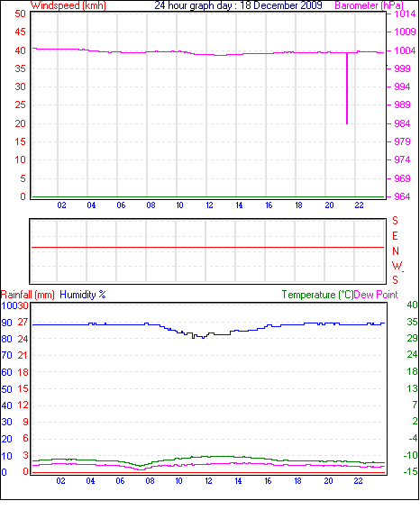Viewport: 420px width, 510px height.
Task: Click the "Temperature (°C)" legend label
Action: coord(317,295)
